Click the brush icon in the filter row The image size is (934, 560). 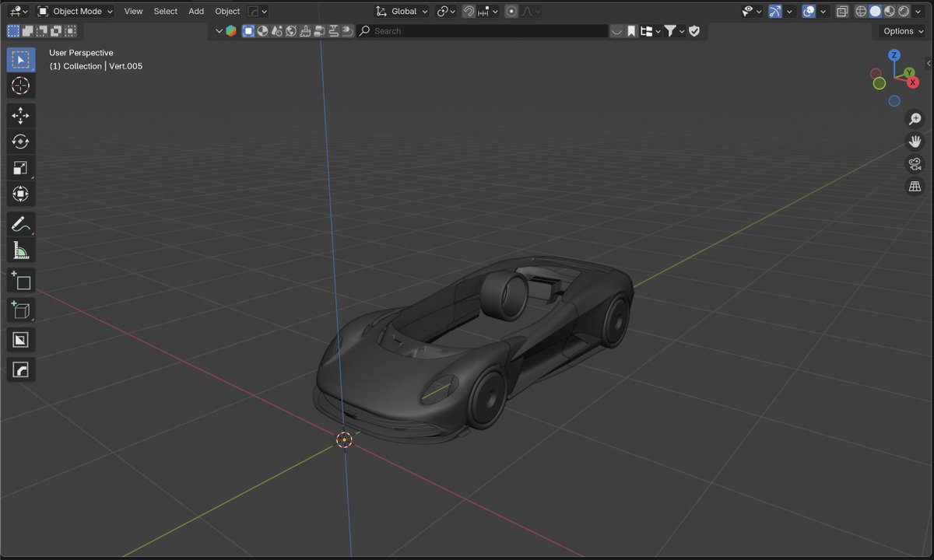coord(305,31)
